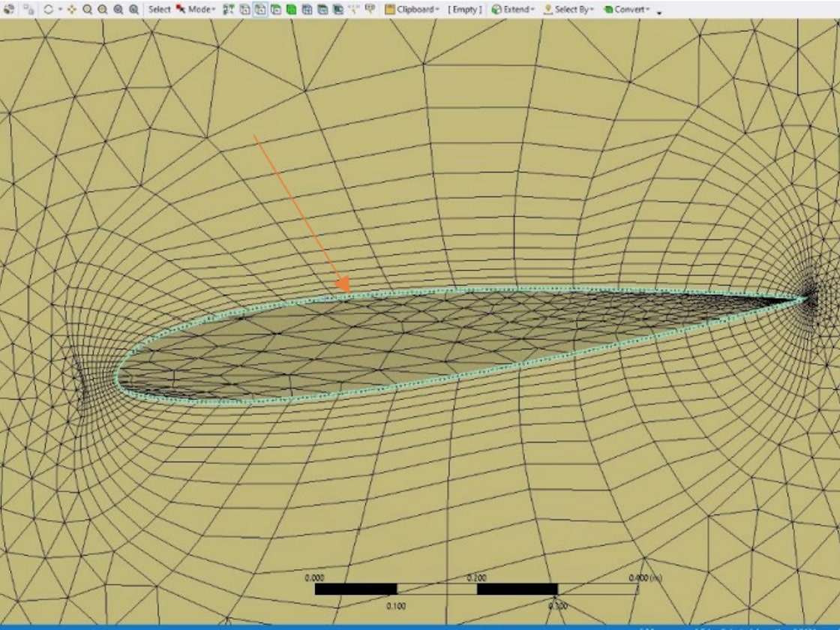
Task: Activate the Pan four-arrow tool
Action: [72, 10]
